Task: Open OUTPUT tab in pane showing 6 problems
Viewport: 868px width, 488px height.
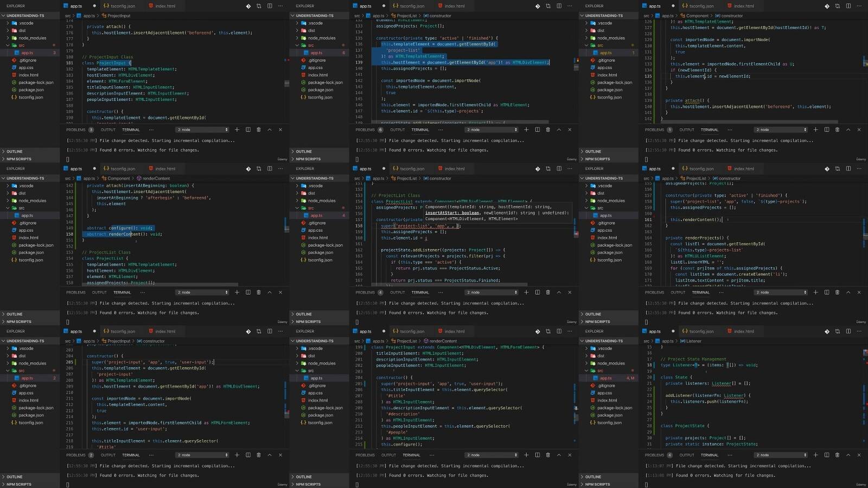Action: [397, 130]
